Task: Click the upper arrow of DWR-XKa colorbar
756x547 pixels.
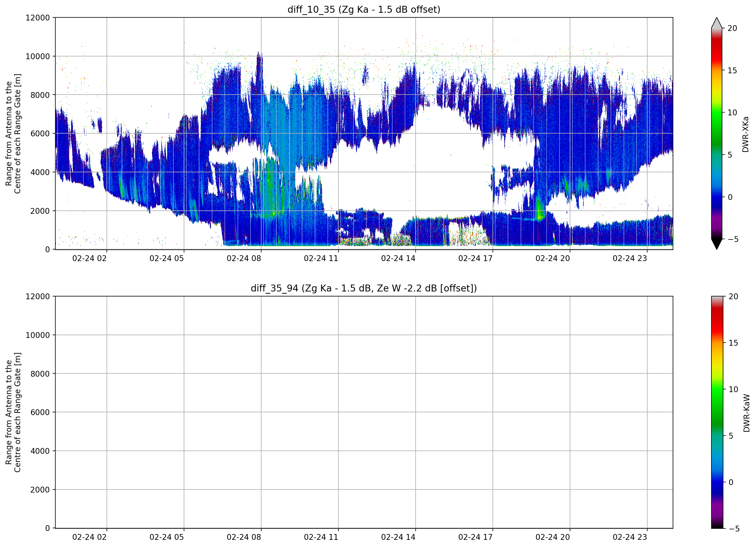Action: click(x=717, y=23)
